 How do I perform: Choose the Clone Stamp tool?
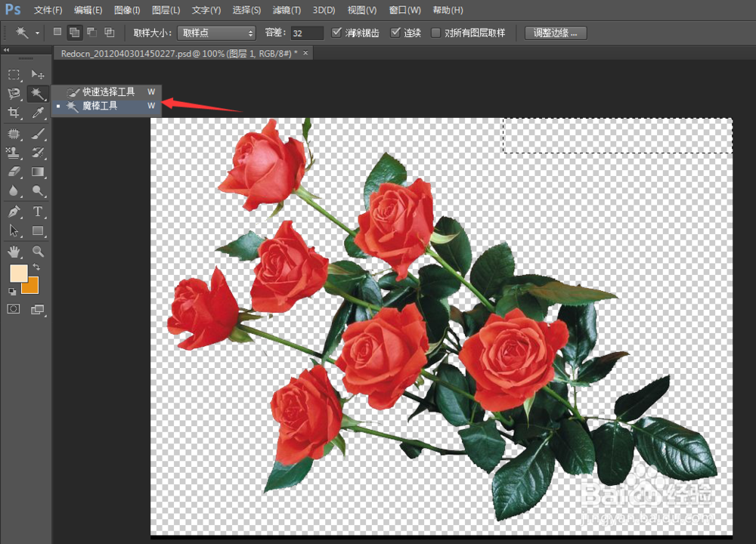coord(14,153)
